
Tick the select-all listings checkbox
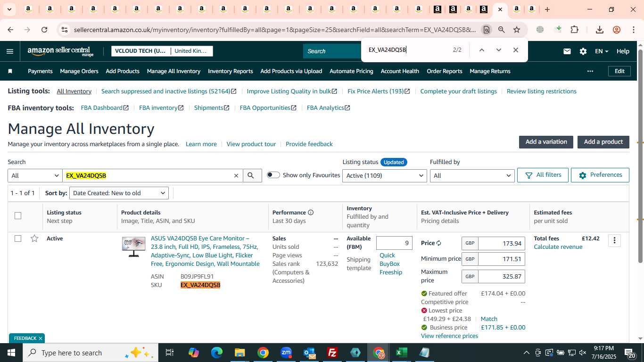point(18,216)
